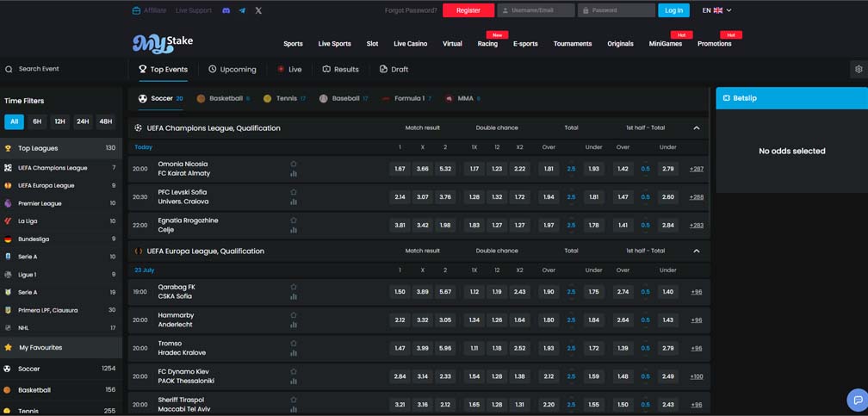Favourite the Tromso match star
Screen dimensions: 868x416
(x=294, y=344)
